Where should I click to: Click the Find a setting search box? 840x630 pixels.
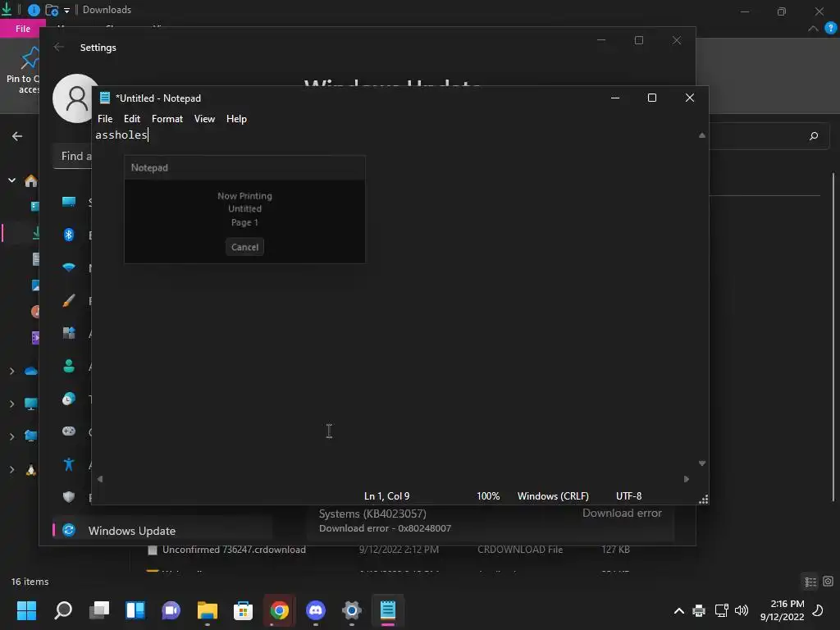73,157
